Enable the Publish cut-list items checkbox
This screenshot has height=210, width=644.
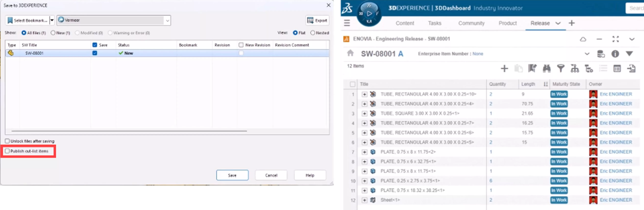pos(7,151)
